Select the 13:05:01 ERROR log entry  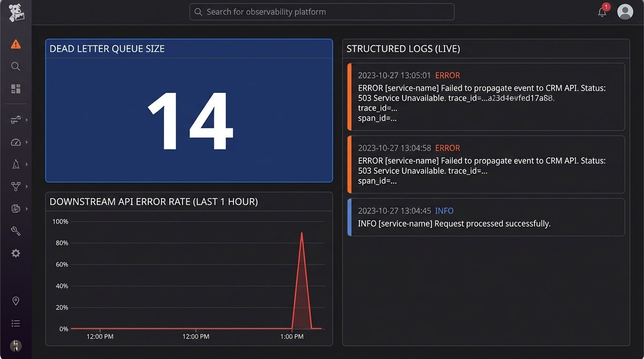pyautogui.click(x=485, y=96)
